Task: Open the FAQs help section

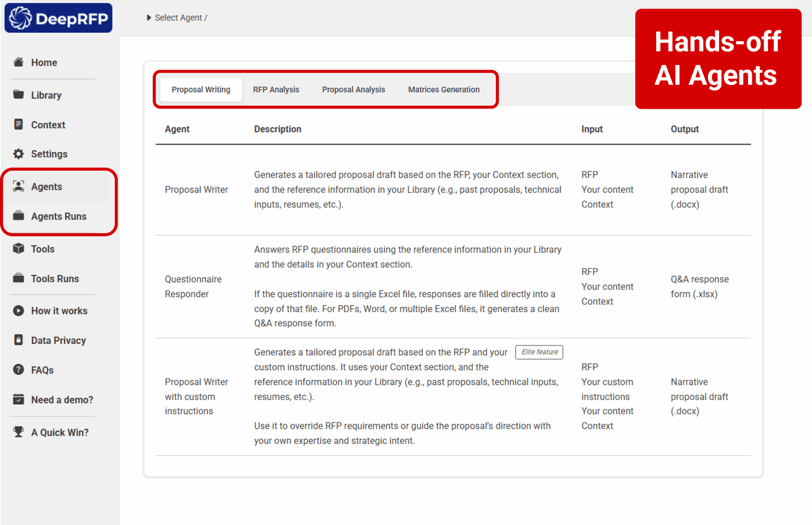Action: [42, 370]
